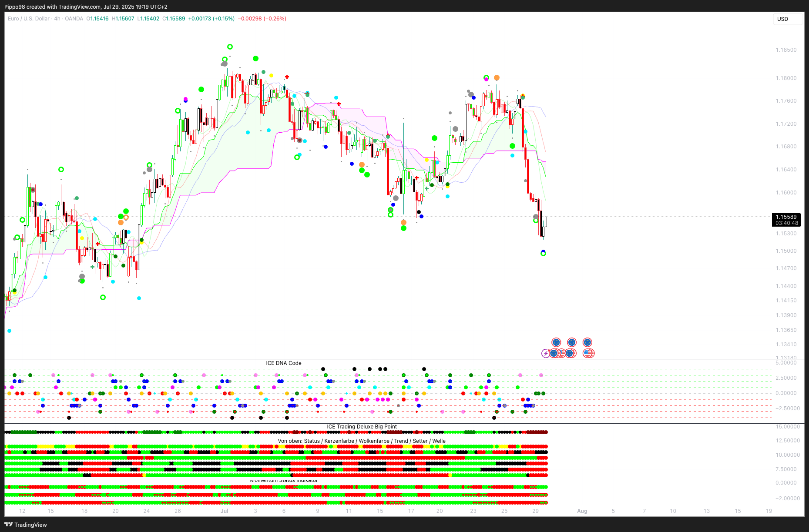Click the Jul label on time axis
This screenshot has height=532, width=809.
[x=225, y=511]
